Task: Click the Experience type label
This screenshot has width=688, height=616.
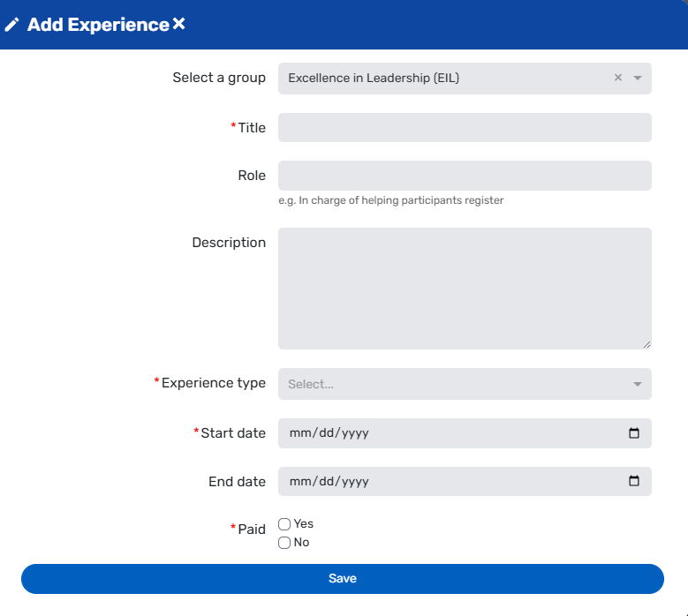Action: (213, 383)
